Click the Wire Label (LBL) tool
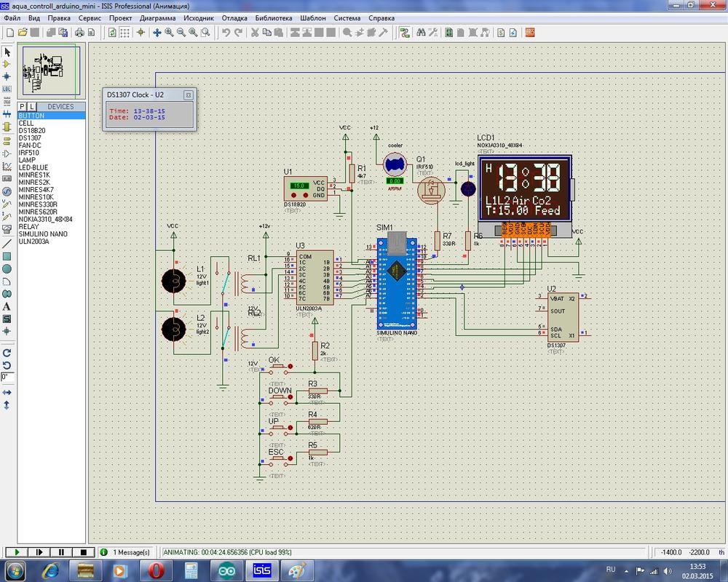Screen dimensions: 728x582 [7, 89]
